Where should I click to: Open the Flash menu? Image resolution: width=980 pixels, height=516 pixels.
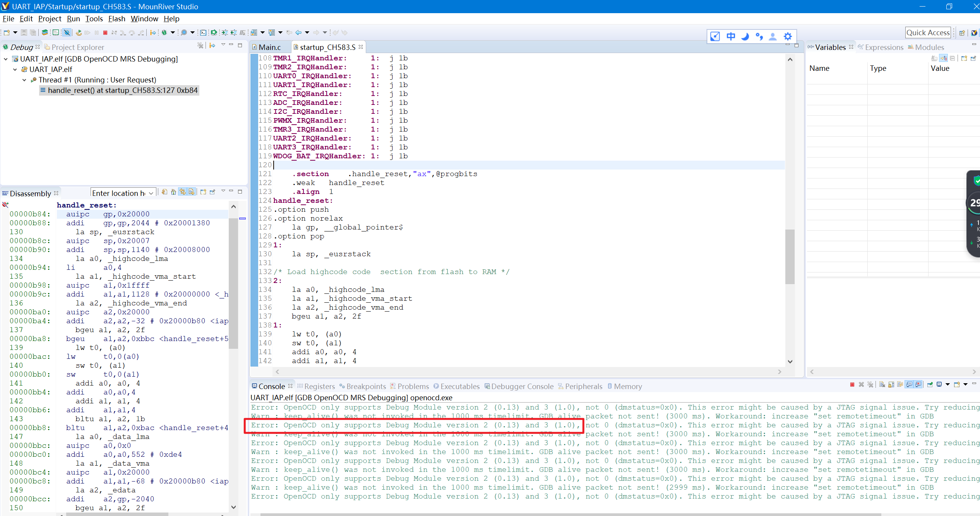click(x=117, y=19)
